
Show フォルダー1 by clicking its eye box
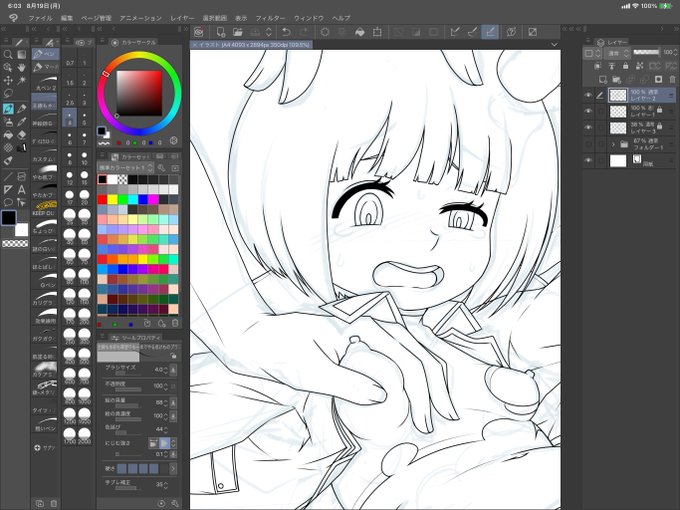point(588,144)
